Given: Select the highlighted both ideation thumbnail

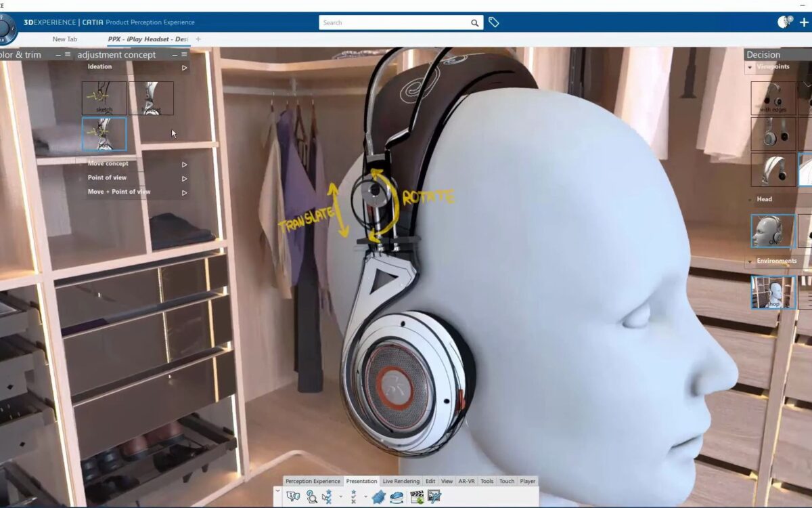Looking at the screenshot, I should tap(104, 133).
